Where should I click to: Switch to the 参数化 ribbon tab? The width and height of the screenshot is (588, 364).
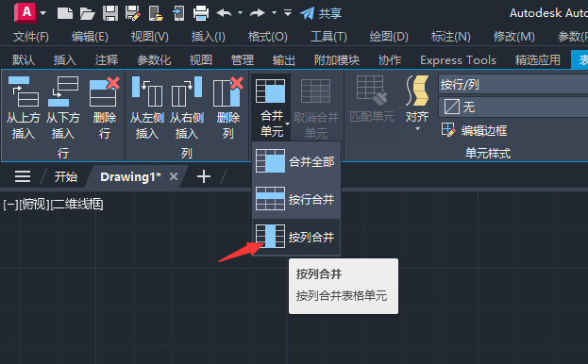pos(154,60)
